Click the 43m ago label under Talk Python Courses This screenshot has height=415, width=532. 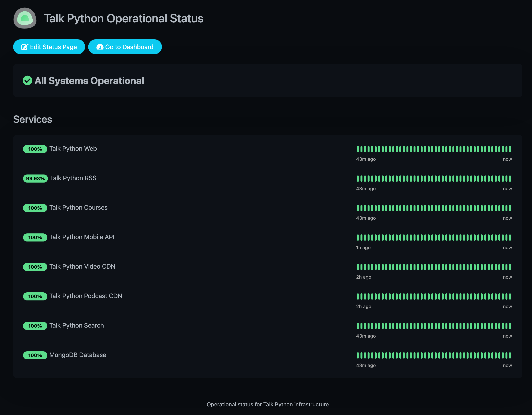pos(366,218)
